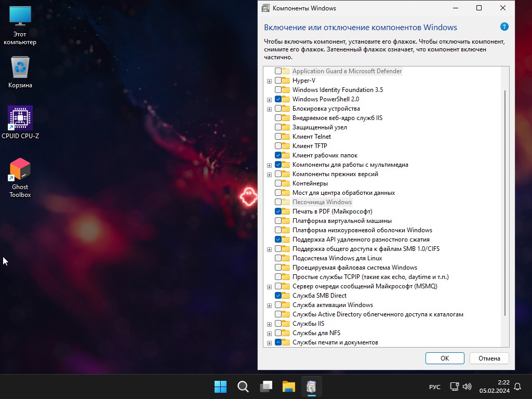Screen dimensions: 532x399
Task: Uncheck Служба SMB Direct
Action: [278, 296]
